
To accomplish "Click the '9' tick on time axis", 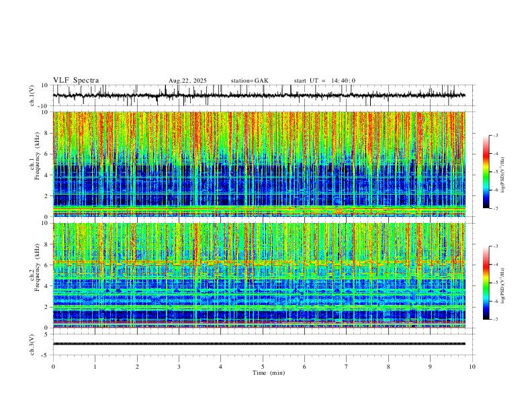I will point(430,367).
